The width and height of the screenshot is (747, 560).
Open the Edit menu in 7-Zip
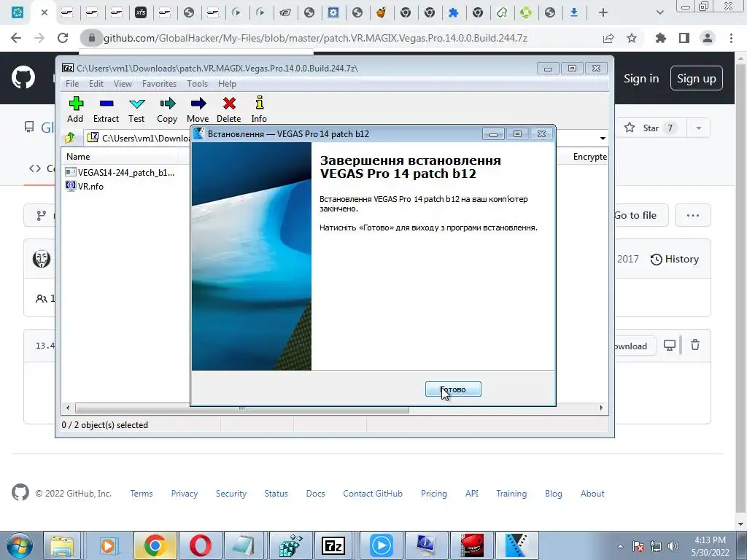pos(96,84)
